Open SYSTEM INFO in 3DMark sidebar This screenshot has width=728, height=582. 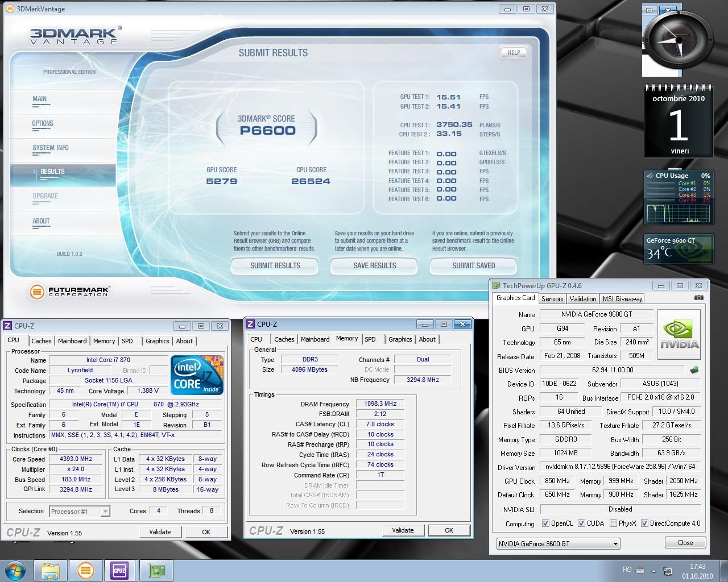pyautogui.click(x=51, y=148)
